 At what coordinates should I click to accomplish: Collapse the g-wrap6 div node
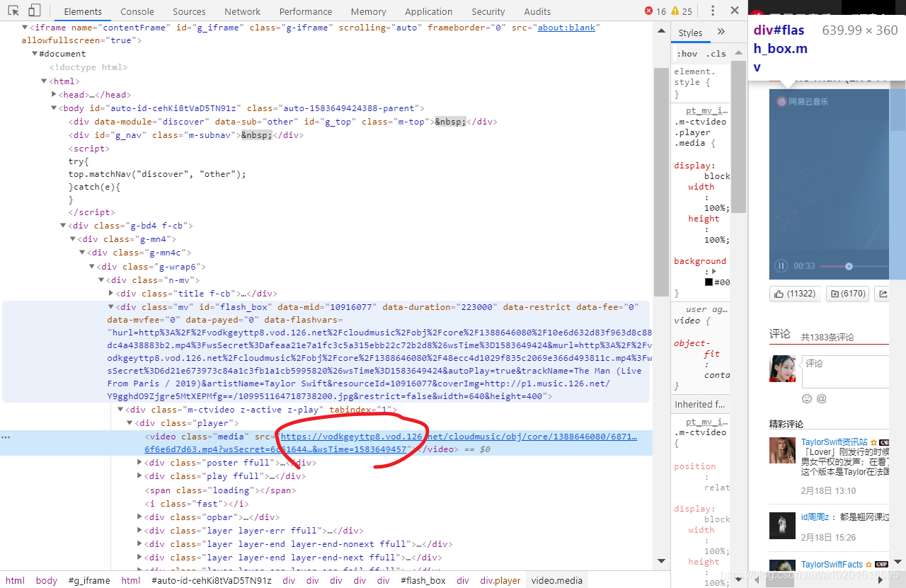[91, 267]
